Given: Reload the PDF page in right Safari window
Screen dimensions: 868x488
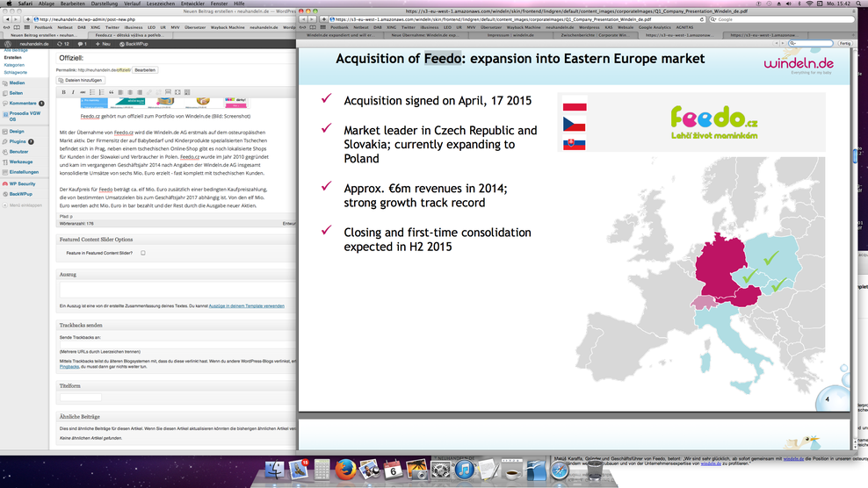Looking at the screenshot, I should (702, 19).
